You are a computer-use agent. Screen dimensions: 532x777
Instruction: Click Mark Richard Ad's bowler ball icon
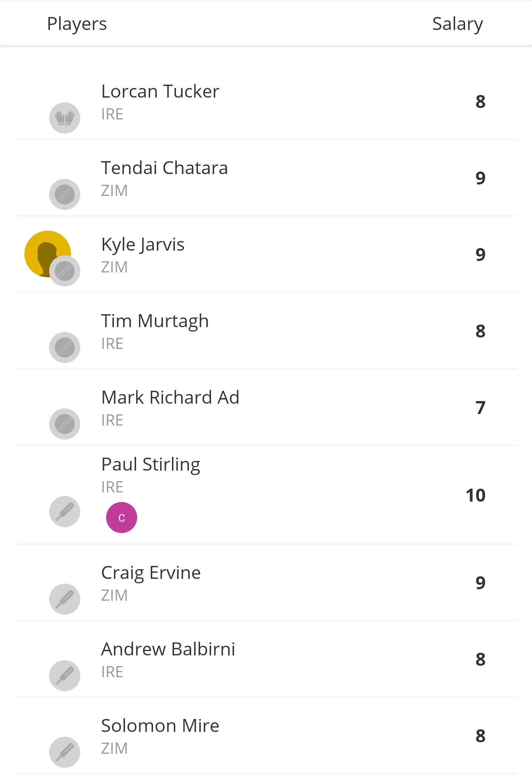pyautogui.click(x=65, y=424)
